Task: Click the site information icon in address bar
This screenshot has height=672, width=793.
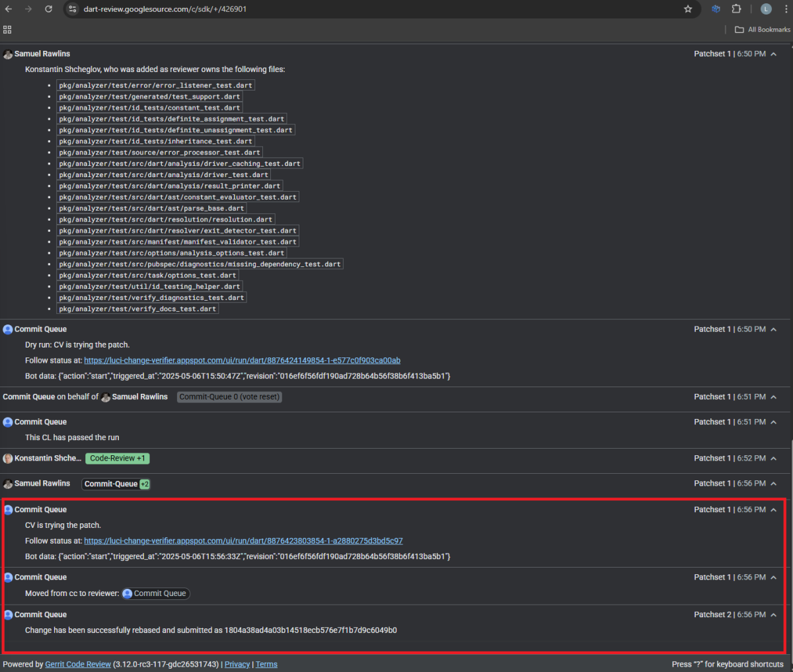Action: 71,9
